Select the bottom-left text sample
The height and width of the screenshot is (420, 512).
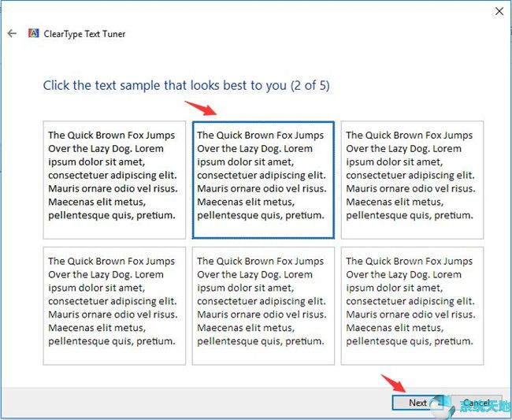click(x=114, y=306)
